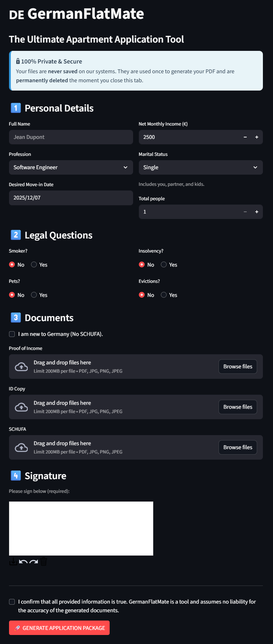Click the '100% Private & Secure' notice heading
273x644 pixels.
(49, 61)
